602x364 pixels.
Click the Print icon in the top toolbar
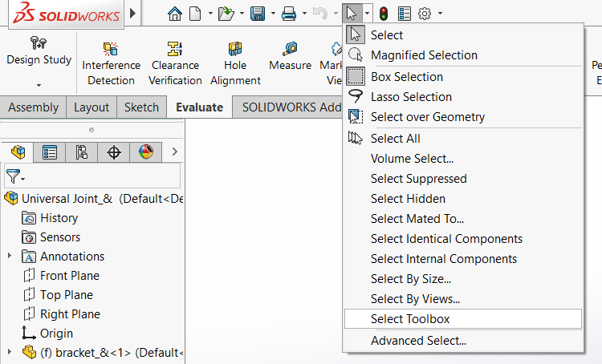tap(289, 14)
